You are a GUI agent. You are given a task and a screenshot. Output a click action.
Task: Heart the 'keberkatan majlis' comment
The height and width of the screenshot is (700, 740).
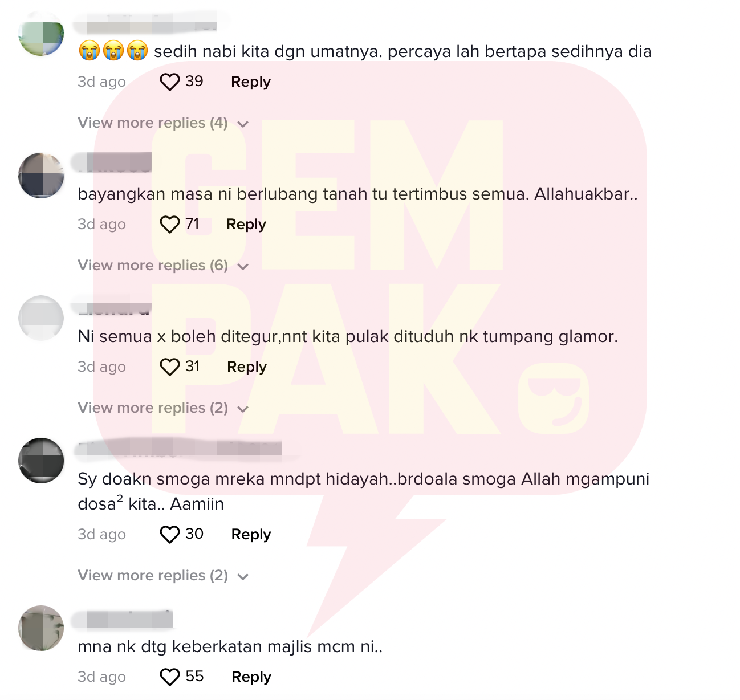point(169,677)
